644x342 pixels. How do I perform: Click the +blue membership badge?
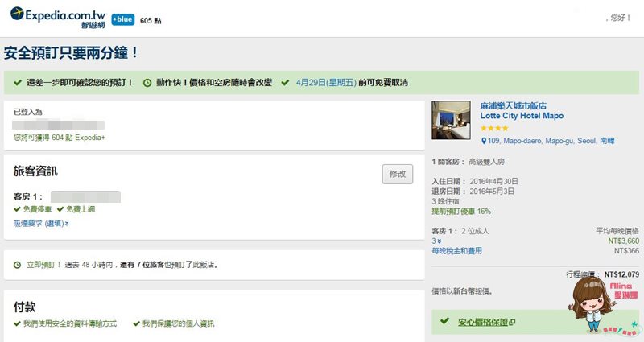[x=123, y=19]
